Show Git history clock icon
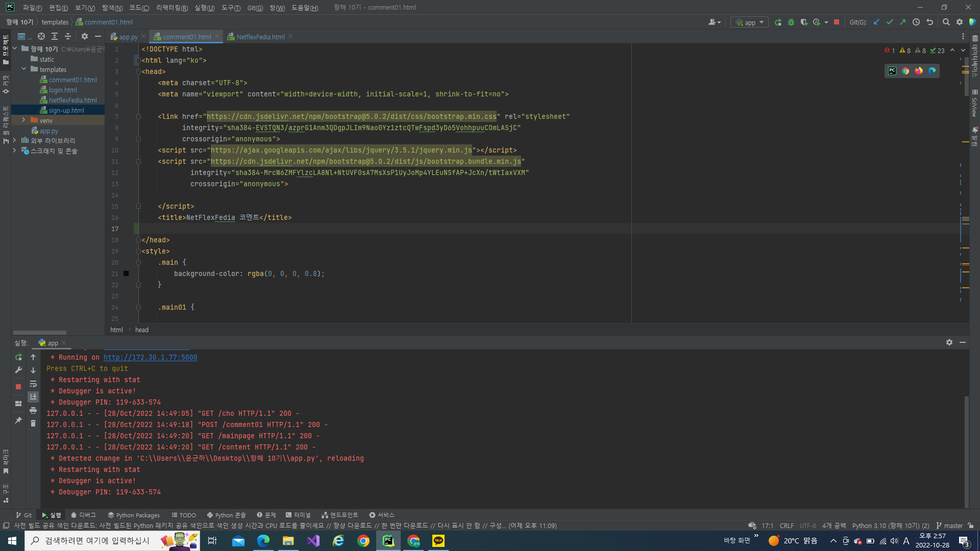Image resolution: width=980 pixels, height=551 pixels. point(916,22)
